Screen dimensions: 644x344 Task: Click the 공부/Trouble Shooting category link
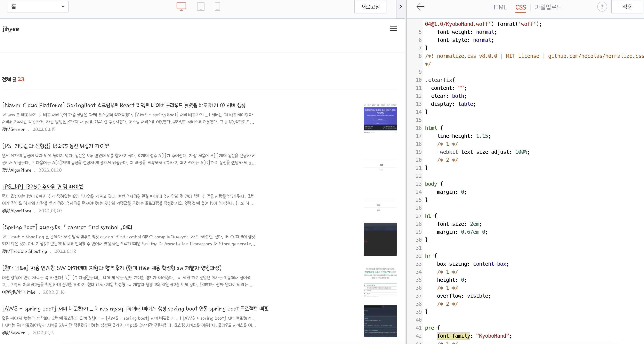click(24, 251)
